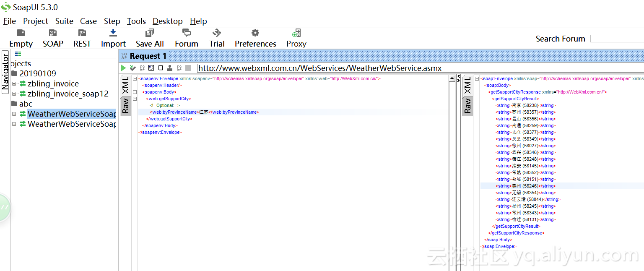The height and width of the screenshot is (271, 644).
Task: Click the Search Forum input field
Action: (617, 39)
